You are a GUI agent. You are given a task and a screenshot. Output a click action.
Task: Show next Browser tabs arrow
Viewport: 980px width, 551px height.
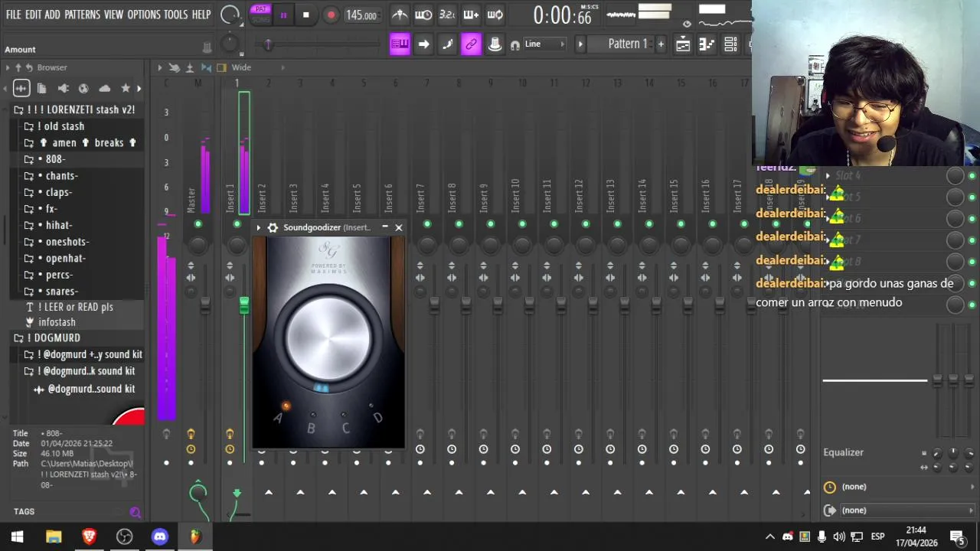pyautogui.click(x=139, y=89)
